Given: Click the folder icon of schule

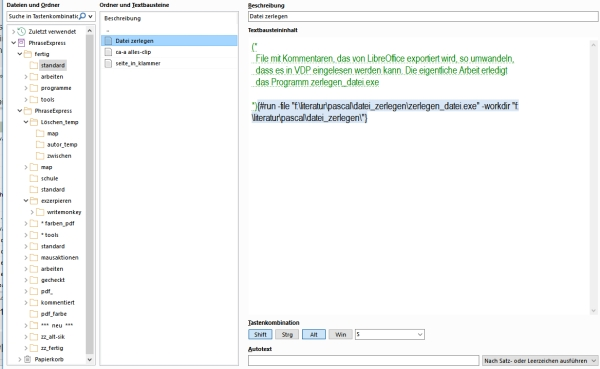Looking at the screenshot, I should [x=34, y=178].
